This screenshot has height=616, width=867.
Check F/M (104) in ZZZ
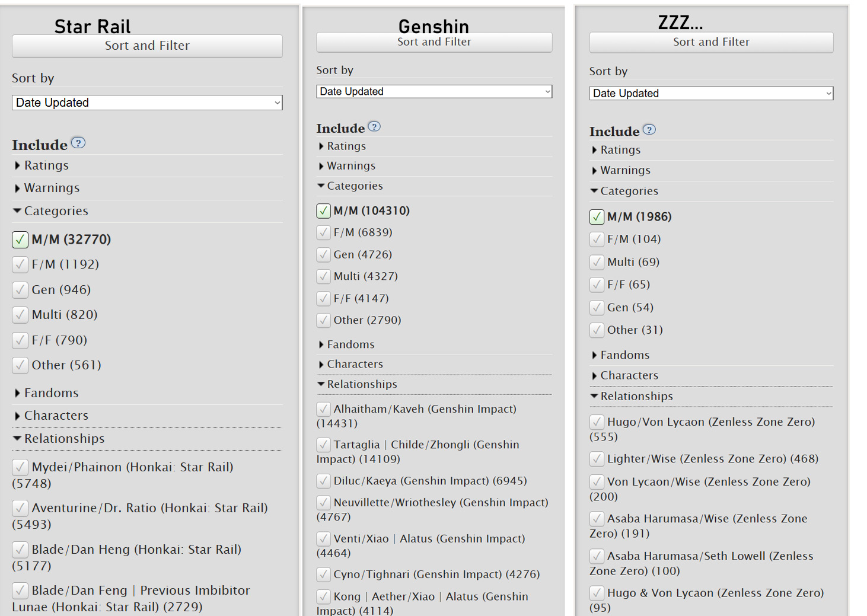(x=597, y=240)
